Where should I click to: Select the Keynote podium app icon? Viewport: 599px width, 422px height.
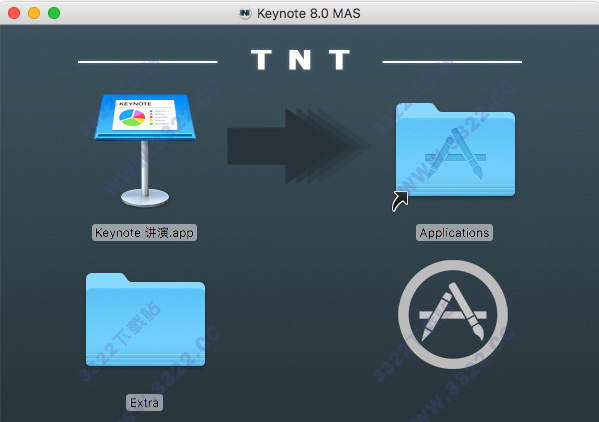145,150
